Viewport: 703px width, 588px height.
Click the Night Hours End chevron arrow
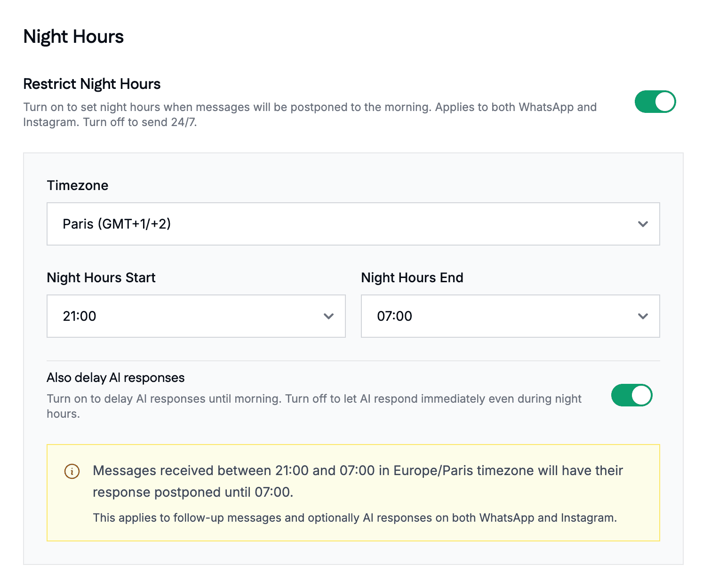[643, 316]
